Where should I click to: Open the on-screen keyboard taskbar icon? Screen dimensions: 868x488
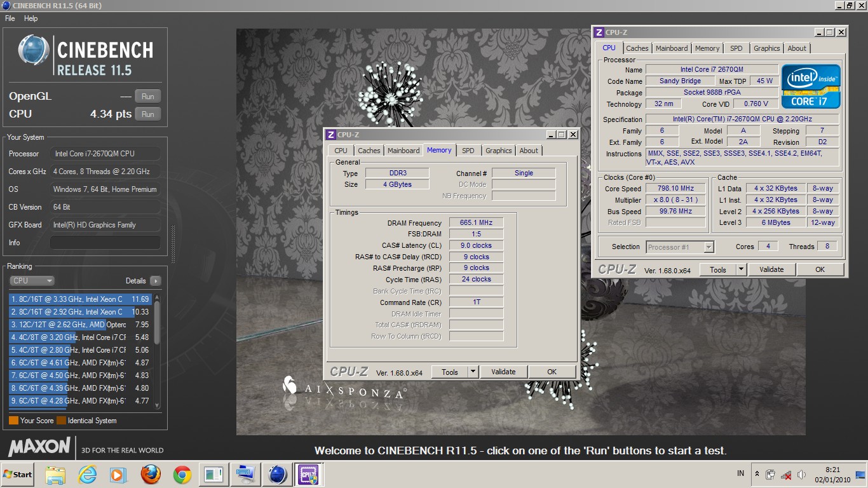click(x=245, y=475)
